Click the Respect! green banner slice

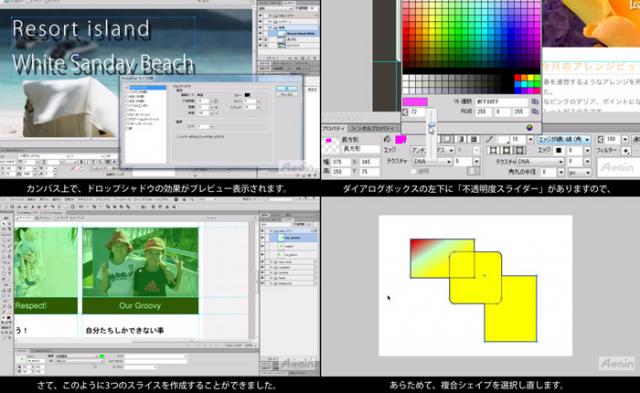[x=46, y=306]
